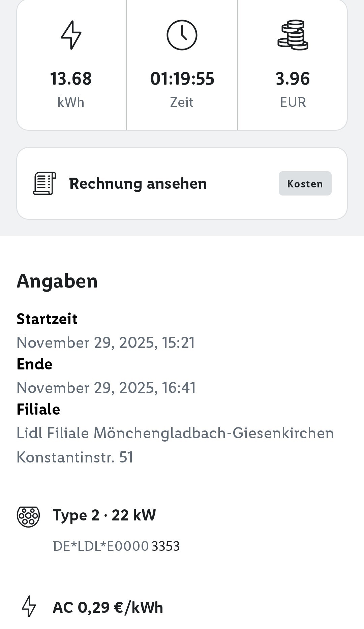Tap the AC 0,29 €/kWh tariff text
Screen dimensions: 364x629
(x=108, y=607)
